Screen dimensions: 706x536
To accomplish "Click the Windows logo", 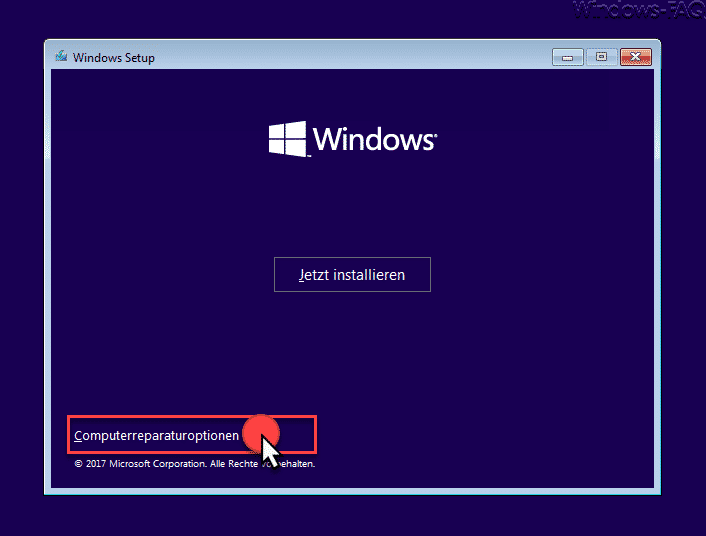I will click(x=352, y=139).
